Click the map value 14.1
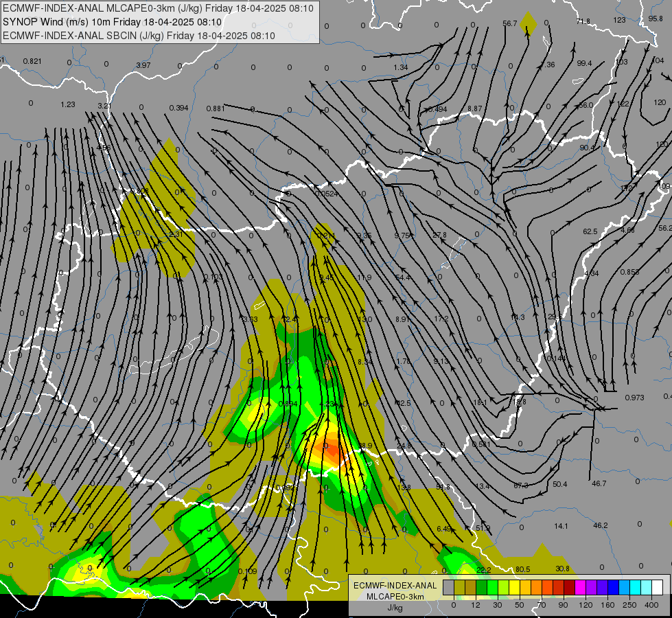This screenshot has width=672, height=618. pyautogui.click(x=561, y=526)
